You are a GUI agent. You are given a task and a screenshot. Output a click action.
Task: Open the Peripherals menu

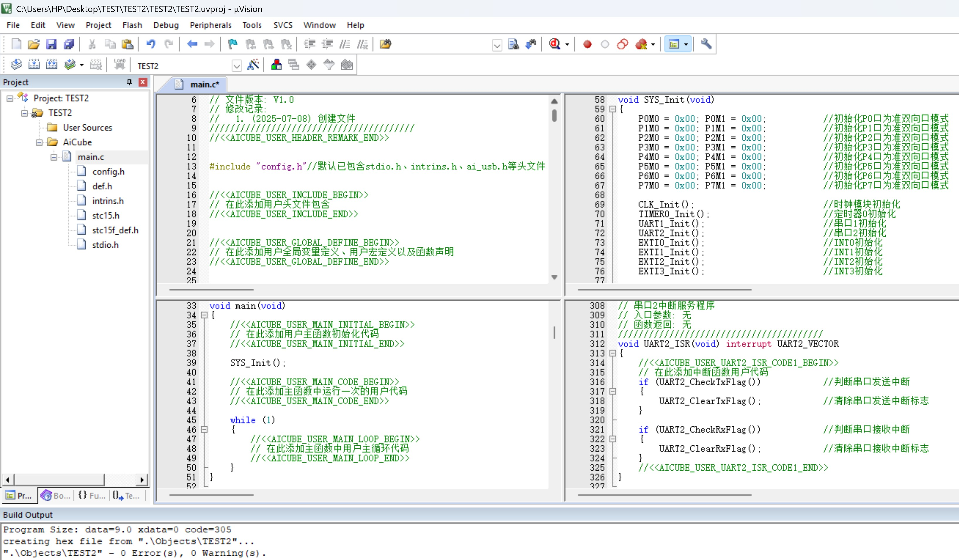click(x=210, y=25)
